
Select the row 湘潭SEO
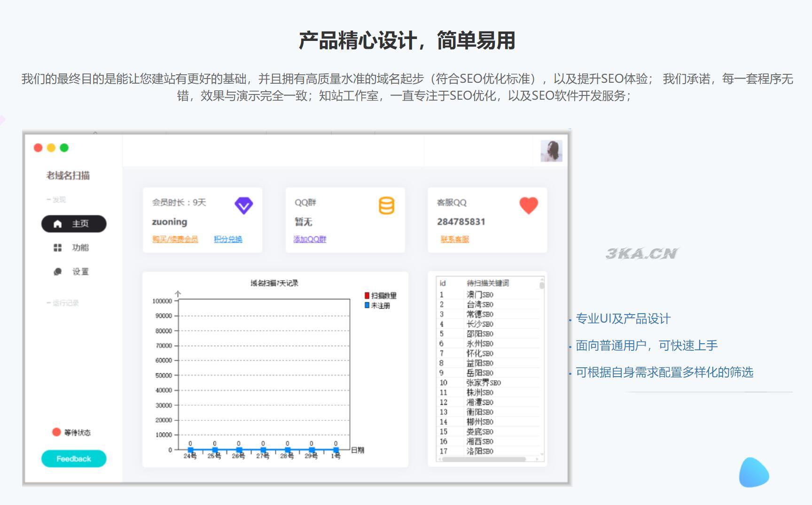[489, 402]
